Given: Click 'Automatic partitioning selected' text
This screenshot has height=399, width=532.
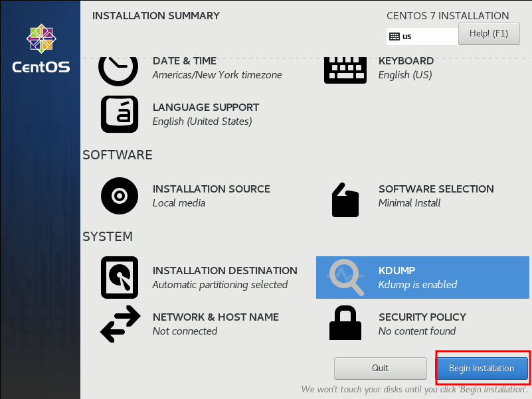Looking at the screenshot, I should tap(220, 285).
